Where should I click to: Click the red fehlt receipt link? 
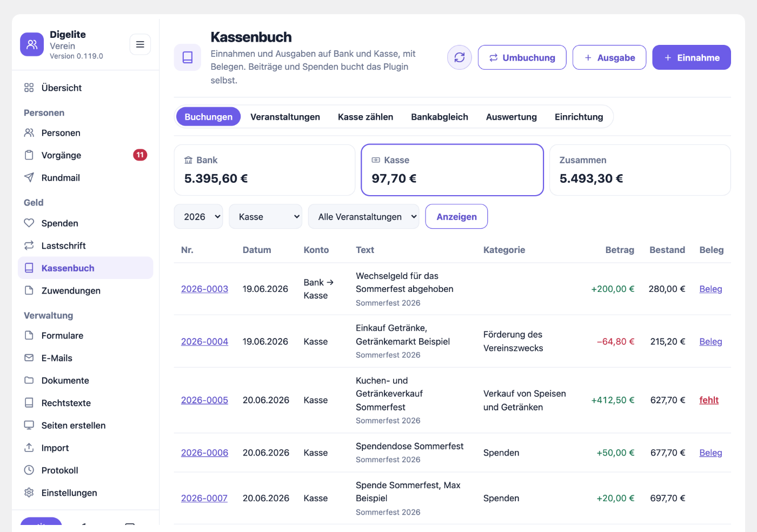(x=709, y=400)
